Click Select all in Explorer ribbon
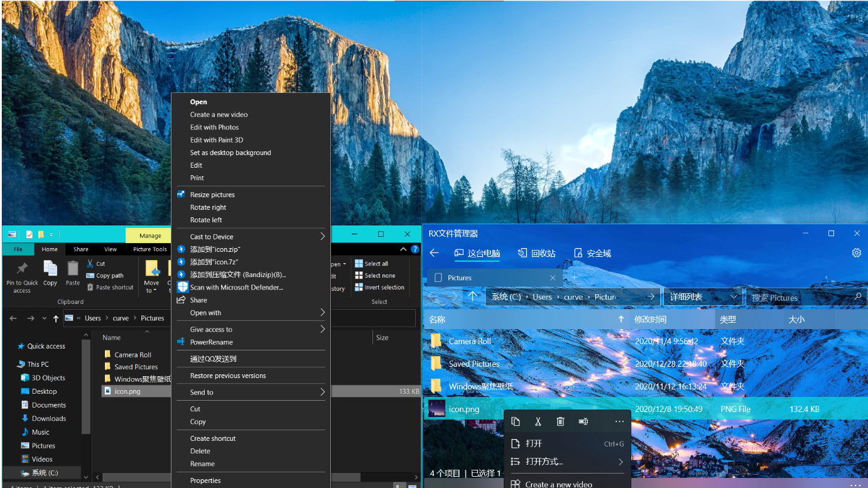 [x=371, y=264]
